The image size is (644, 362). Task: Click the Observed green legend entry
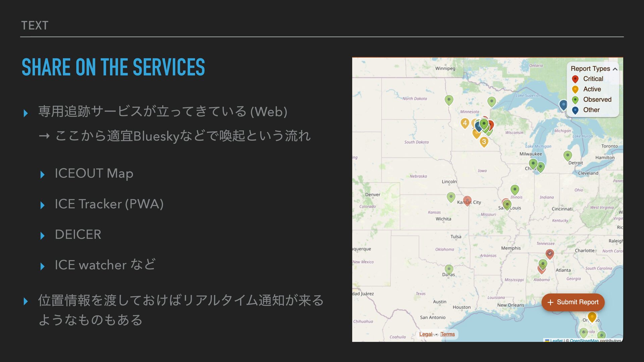click(x=597, y=100)
